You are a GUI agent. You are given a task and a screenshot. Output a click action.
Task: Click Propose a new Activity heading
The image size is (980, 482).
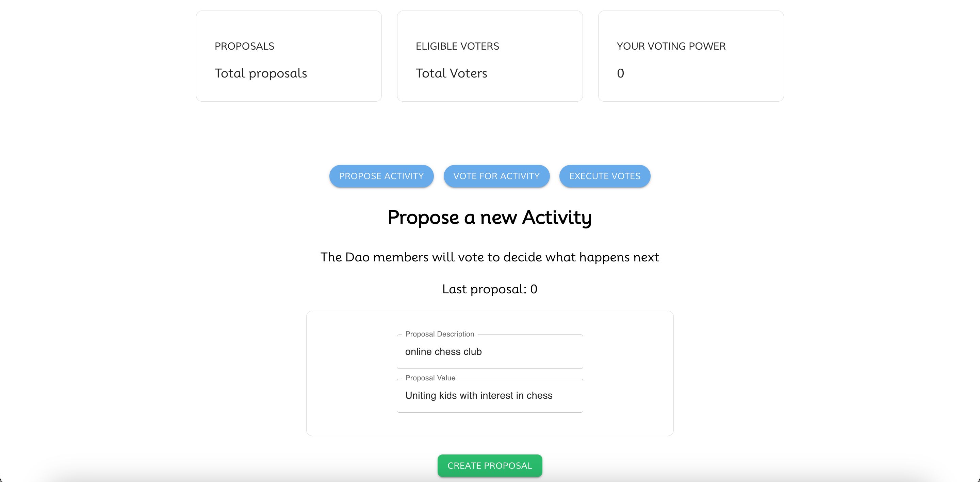(490, 217)
